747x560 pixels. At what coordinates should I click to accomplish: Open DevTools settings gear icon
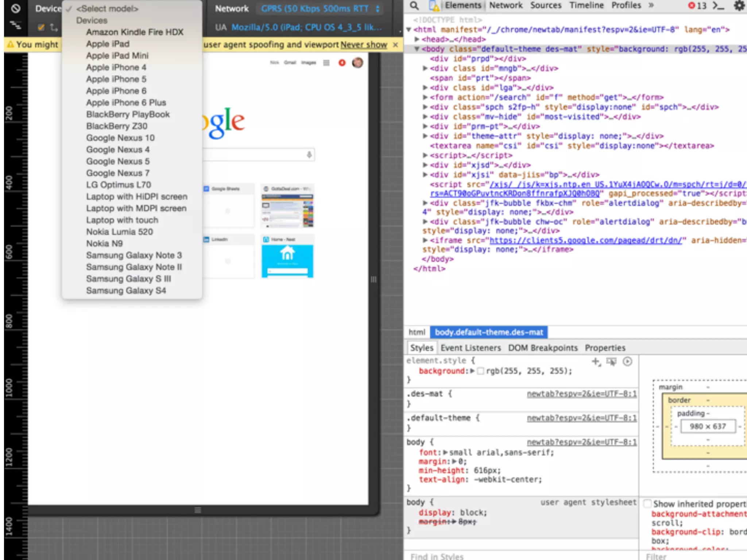[739, 6]
